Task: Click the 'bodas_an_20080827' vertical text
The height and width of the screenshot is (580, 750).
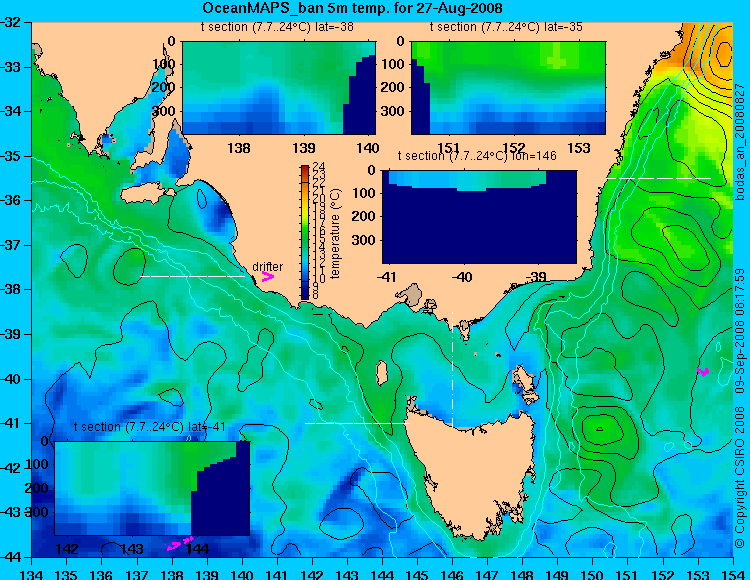Action: (740, 142)
